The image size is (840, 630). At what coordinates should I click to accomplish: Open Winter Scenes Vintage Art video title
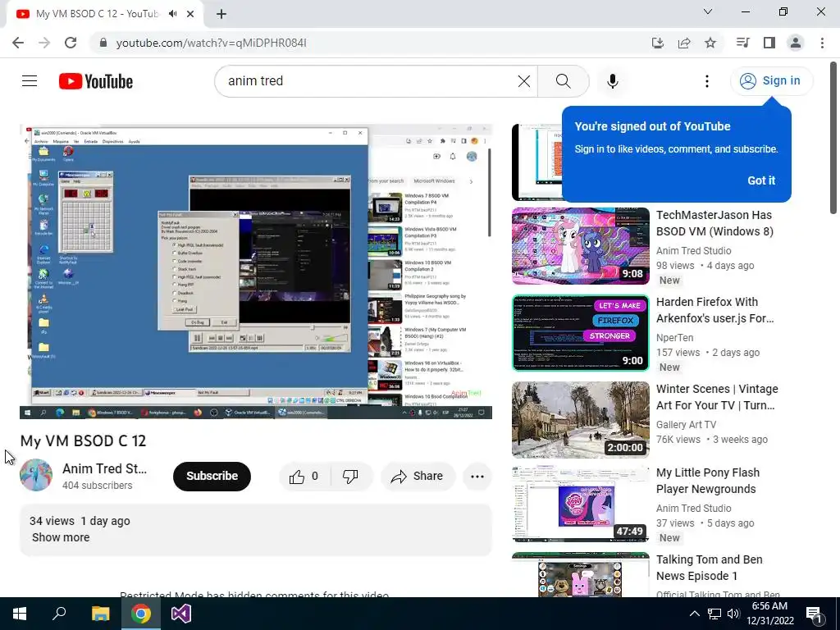click(x=717, y=397)
